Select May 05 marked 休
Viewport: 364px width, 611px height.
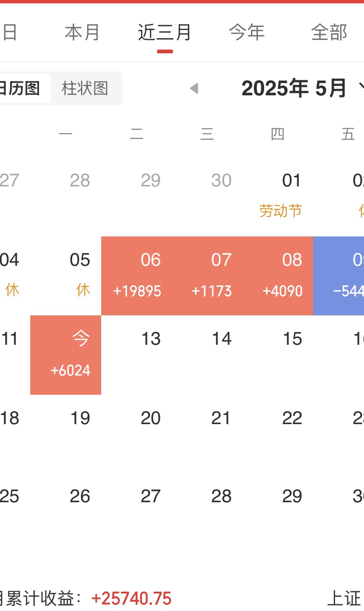66,276
